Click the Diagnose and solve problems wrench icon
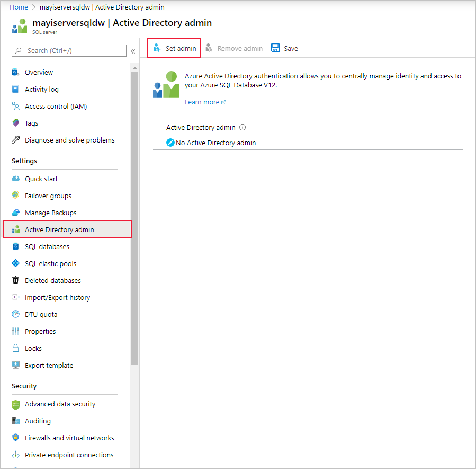The image size is (476, 469). (x=15, y=140)
